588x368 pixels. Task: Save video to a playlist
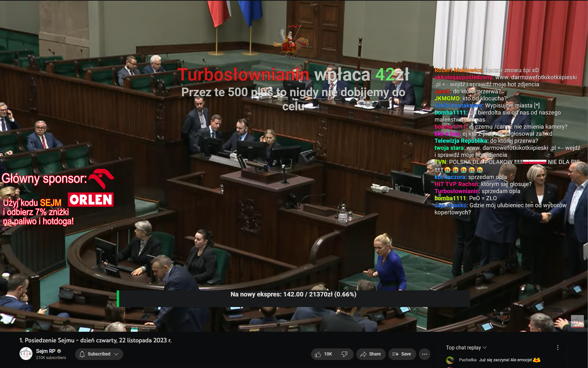pyautogui.click(x=402, y=354)
